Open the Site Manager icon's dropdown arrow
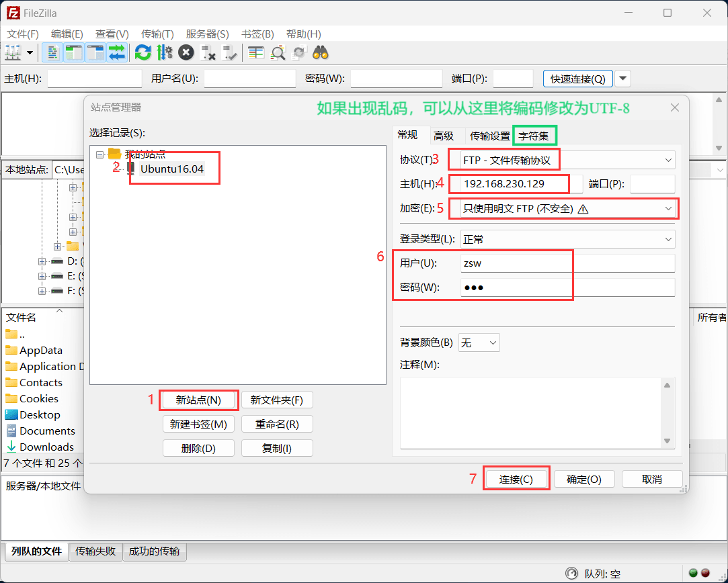 (30, 52)
